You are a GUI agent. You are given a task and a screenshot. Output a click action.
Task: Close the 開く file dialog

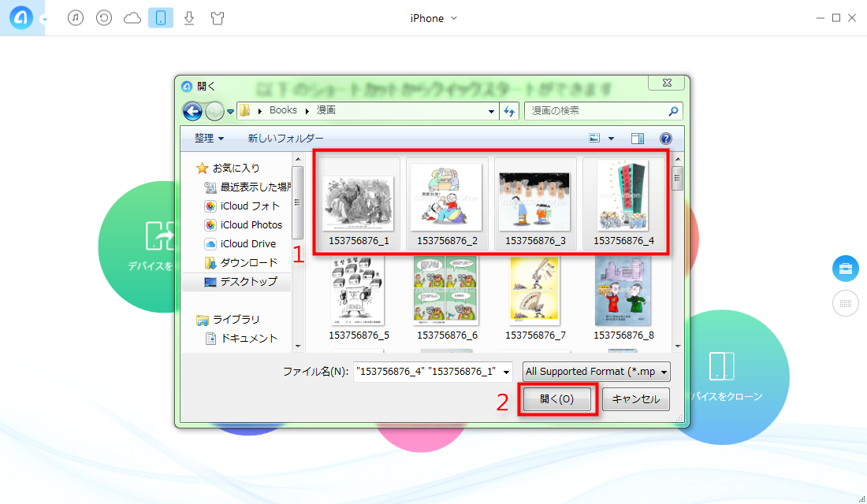pos(667,83)
